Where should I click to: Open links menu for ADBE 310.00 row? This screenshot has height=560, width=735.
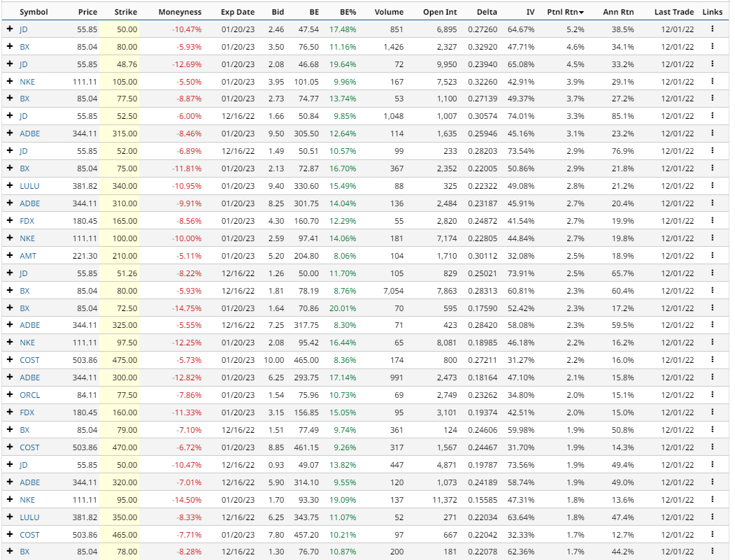click(x=712, y=203)
